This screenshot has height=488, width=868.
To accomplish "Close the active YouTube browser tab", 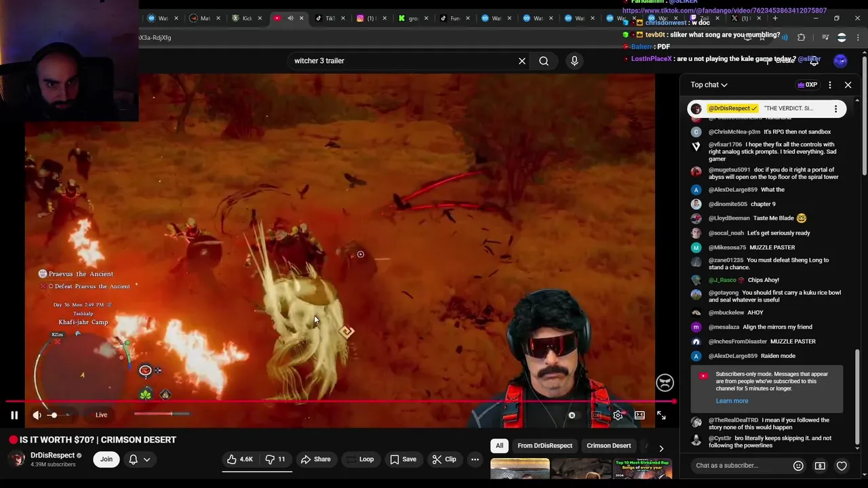I will [301, 18].
